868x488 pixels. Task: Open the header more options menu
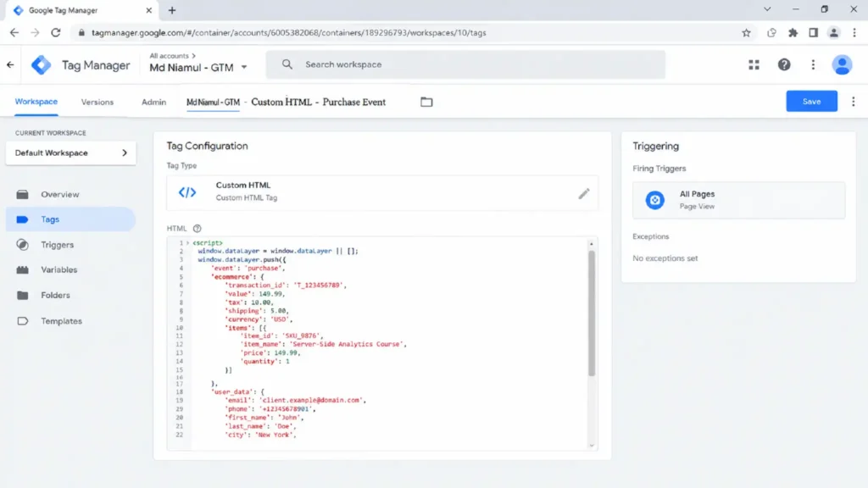pos(813,64)
